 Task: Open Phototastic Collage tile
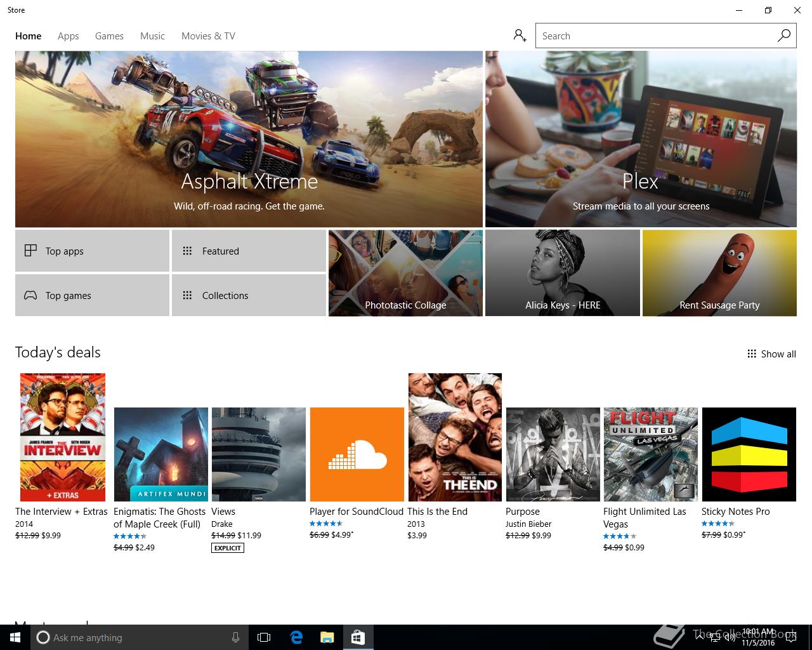coord(405,273)
